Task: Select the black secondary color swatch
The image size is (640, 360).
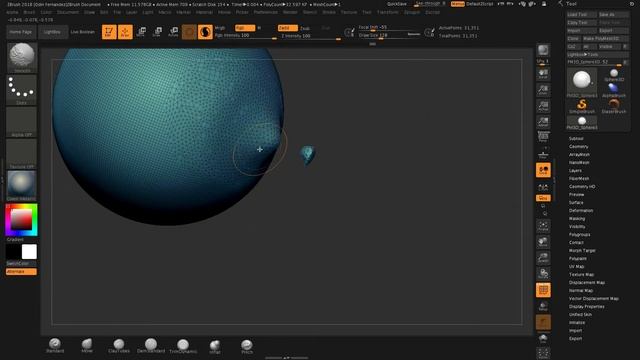Action: pyautogui.click(x=13, y=252)
